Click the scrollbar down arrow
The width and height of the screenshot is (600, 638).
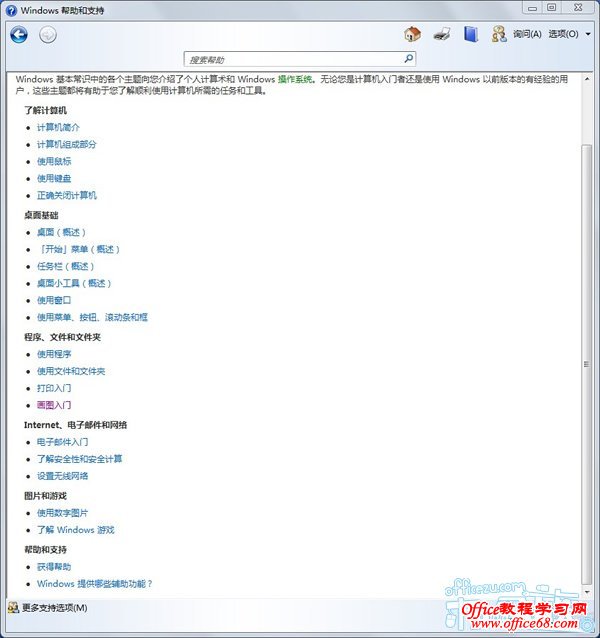(587, 592)
